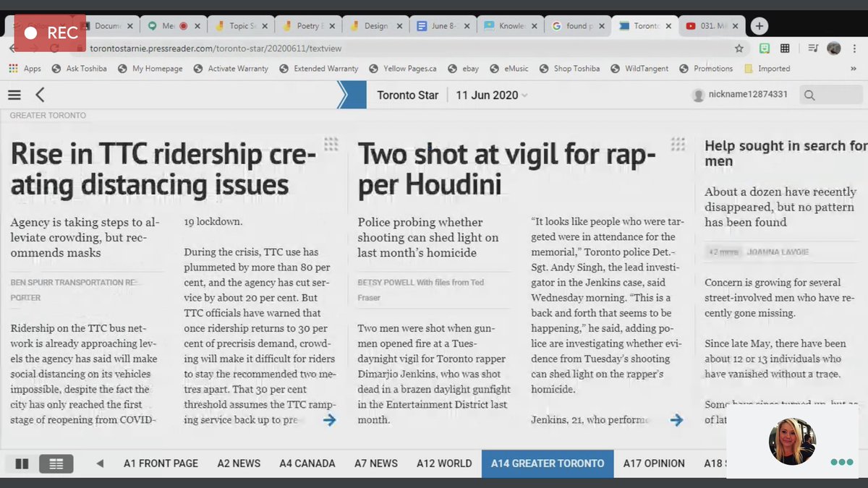Click the user profile avatar next to nickname12874331
The height and width of the screenshot is (488, 868).
click(x=698, y=95)
